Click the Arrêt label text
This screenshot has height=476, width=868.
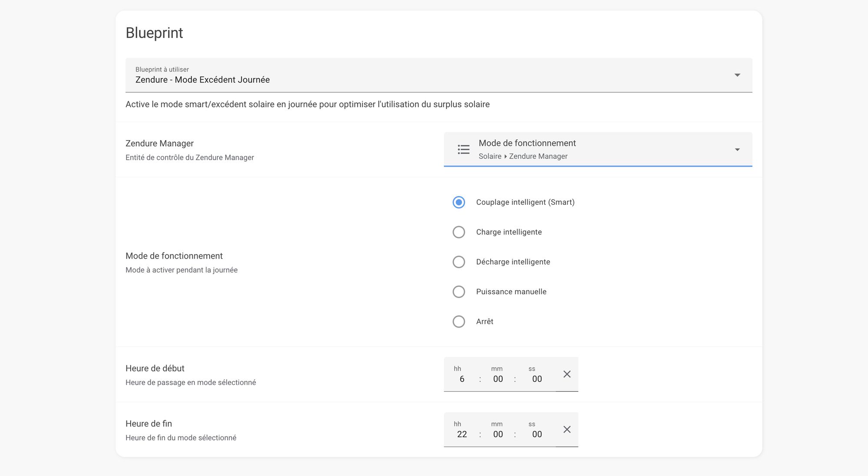point(485,322)
